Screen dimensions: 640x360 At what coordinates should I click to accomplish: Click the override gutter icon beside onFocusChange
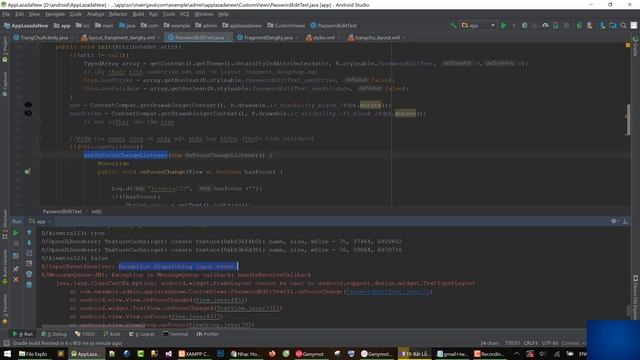coord(27,172)
